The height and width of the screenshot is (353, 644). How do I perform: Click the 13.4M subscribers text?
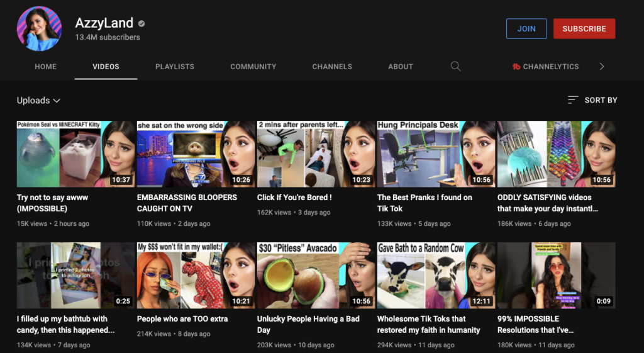[x=108, y=37]
